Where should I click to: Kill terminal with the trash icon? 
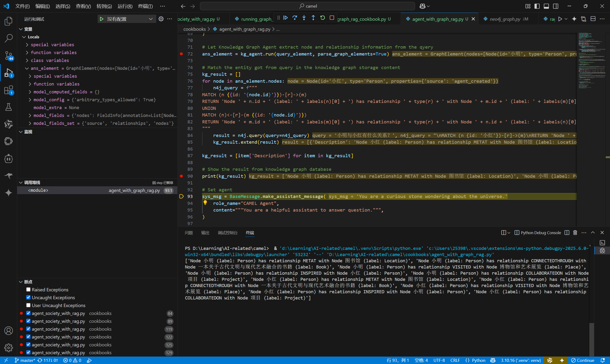(575, 233)
